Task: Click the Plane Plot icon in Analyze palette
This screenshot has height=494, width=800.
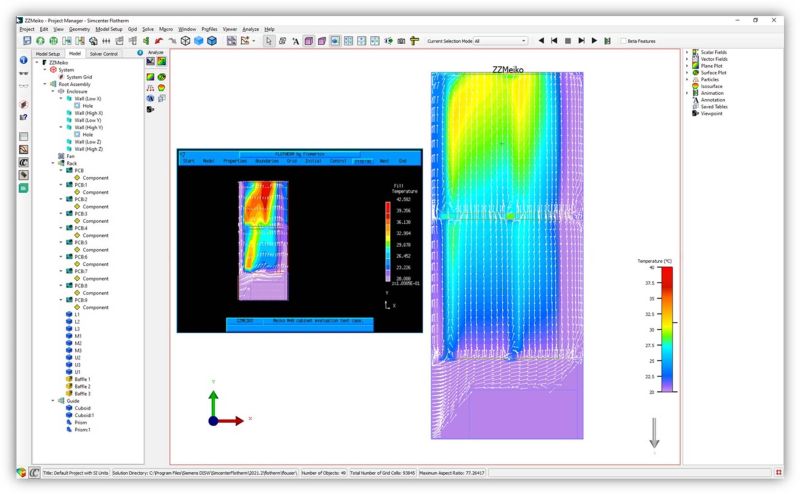Action: tap(151, 77)
